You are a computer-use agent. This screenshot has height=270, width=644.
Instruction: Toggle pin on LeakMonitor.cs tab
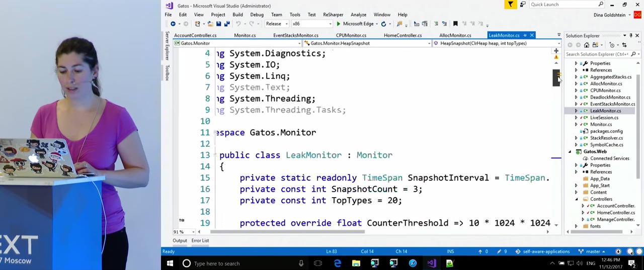click(525, 35)
